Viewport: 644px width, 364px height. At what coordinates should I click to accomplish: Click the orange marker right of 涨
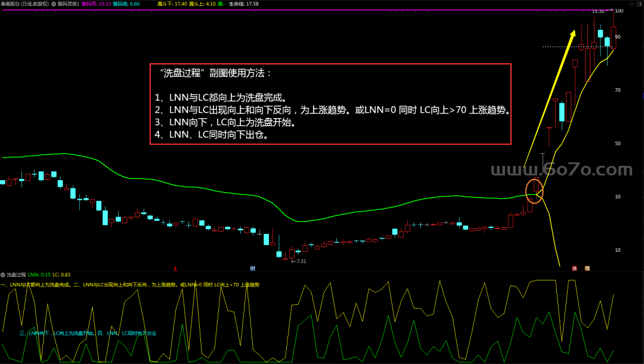pyautogui.click(x=587, y=269)
